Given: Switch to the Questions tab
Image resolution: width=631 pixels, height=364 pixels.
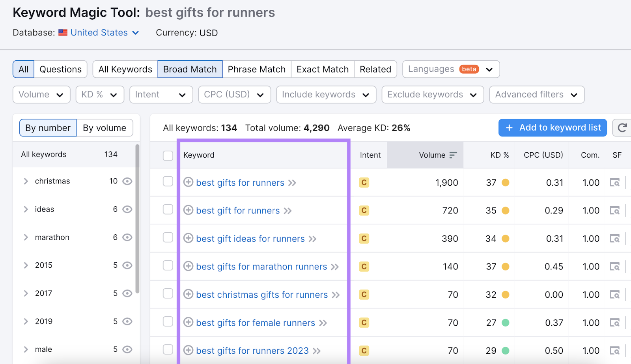Looking at the screenshot, I should coord(60,69).
